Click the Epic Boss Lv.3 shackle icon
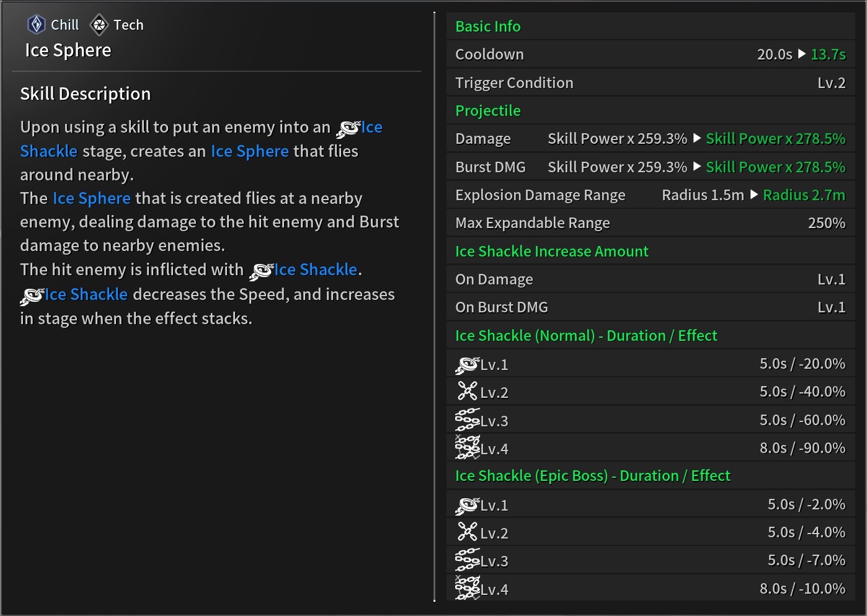Screen dimensions: 867x616 point(467,560)
